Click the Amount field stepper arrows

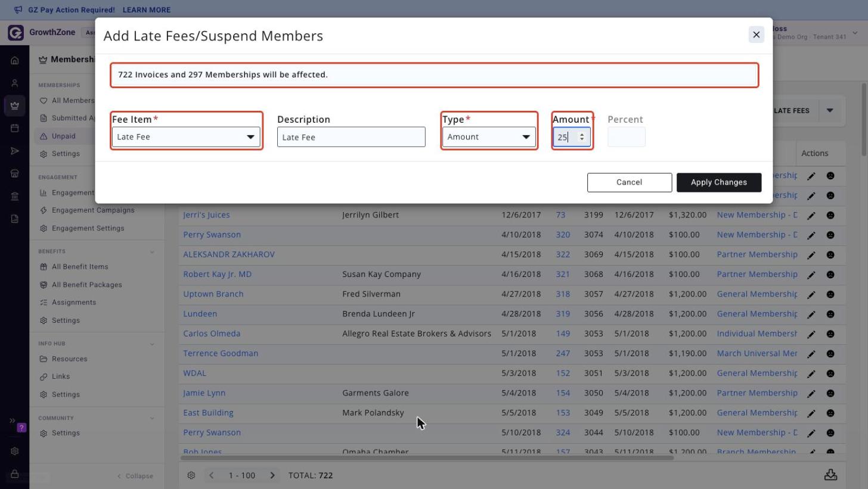pos(582,137)
